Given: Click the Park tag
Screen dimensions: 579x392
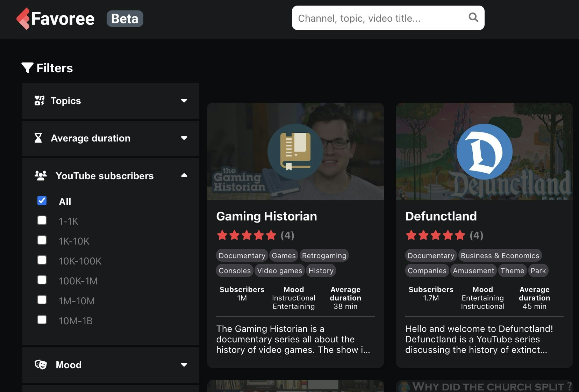Looking at the screenshot, I should 538,270.
